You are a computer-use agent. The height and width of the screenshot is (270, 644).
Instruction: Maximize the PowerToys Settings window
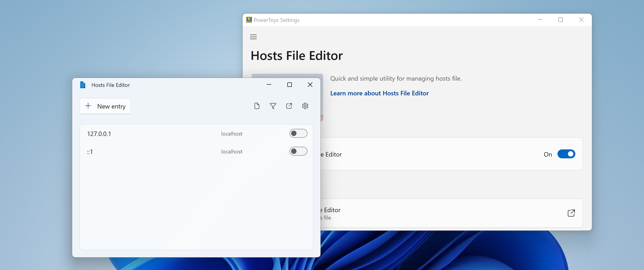(x=561, y=20)
